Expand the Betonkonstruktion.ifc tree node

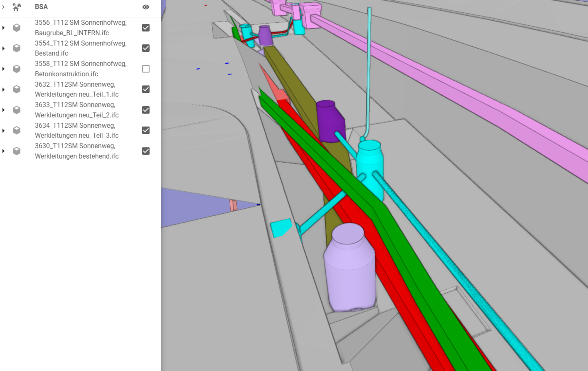[3, 69]
